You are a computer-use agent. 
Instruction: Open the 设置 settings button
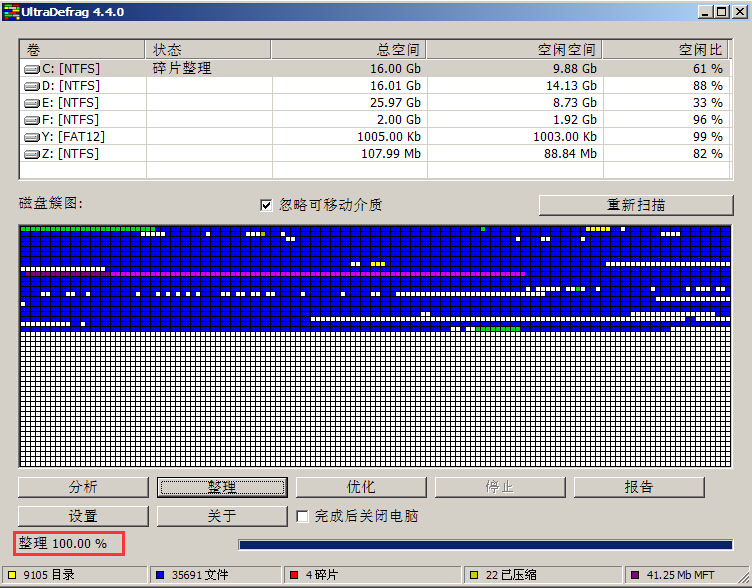[83, 516]
